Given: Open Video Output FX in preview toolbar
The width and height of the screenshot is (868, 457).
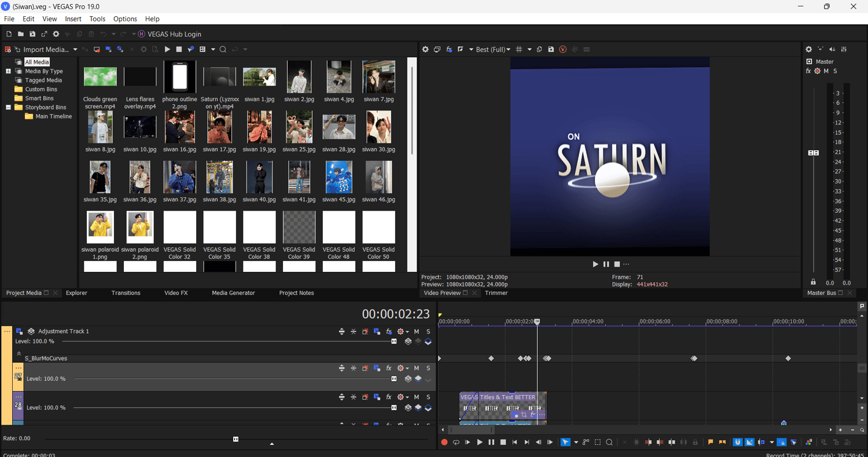Looking at the screenshot, I should point(449,50).
